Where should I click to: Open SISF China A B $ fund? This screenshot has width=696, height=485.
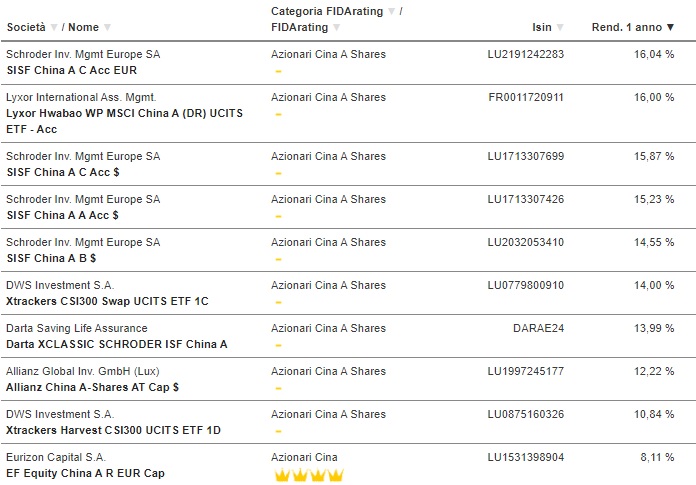pos(51,258)
